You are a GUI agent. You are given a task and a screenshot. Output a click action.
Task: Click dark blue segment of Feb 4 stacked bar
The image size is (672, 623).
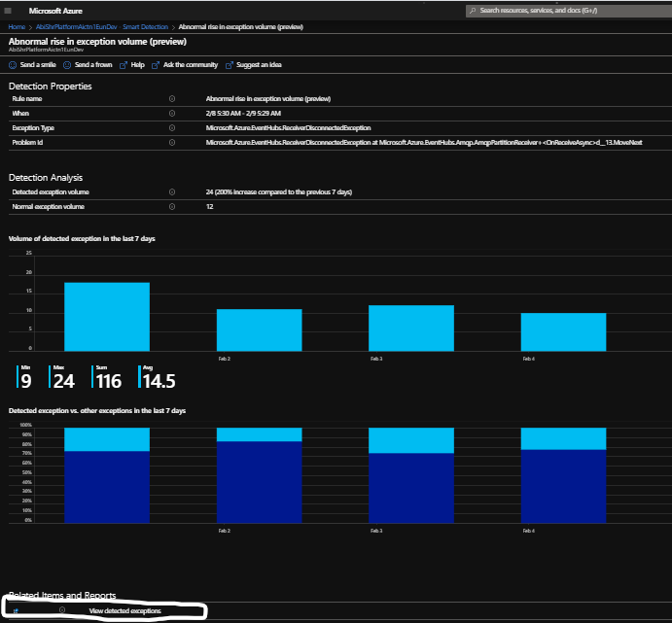564,486
